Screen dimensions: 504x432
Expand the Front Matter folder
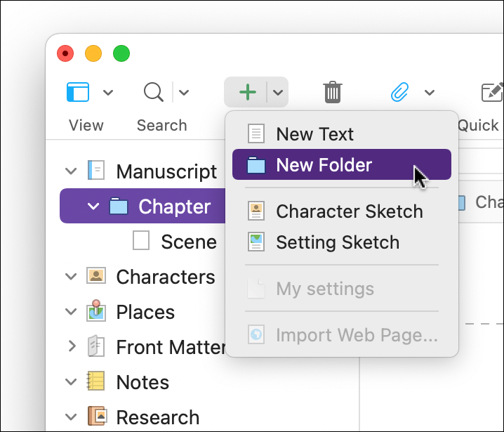coord(70,346)
